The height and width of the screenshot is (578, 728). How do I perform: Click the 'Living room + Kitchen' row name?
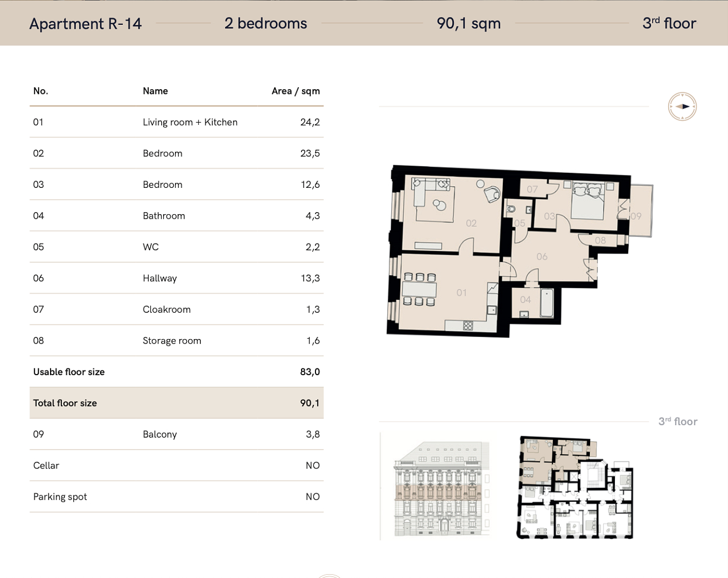(x=190, y=122)
